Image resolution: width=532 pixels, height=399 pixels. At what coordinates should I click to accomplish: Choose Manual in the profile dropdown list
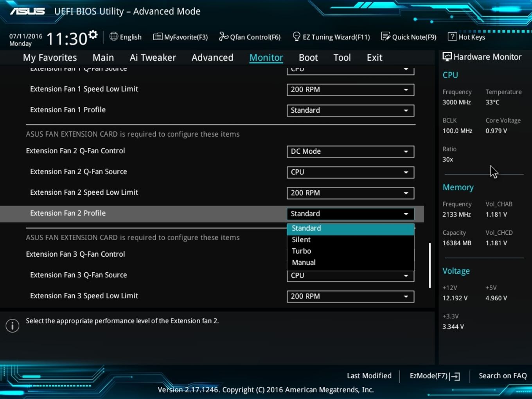(x=350, y=262)
